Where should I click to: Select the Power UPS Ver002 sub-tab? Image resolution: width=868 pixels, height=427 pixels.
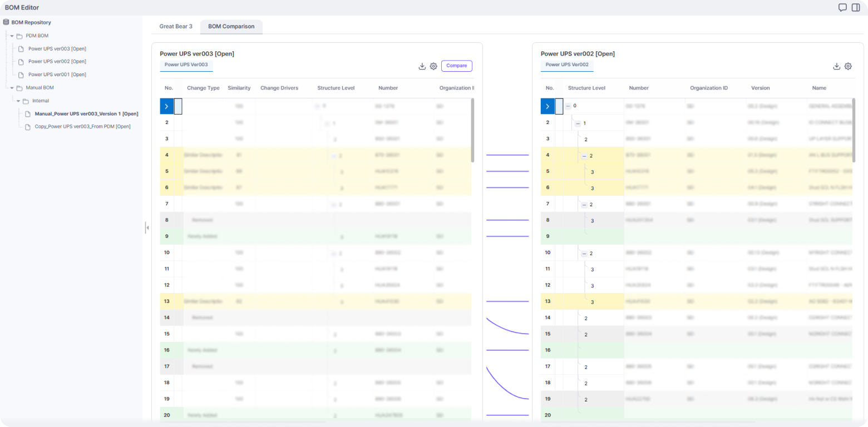click(566, 65)
